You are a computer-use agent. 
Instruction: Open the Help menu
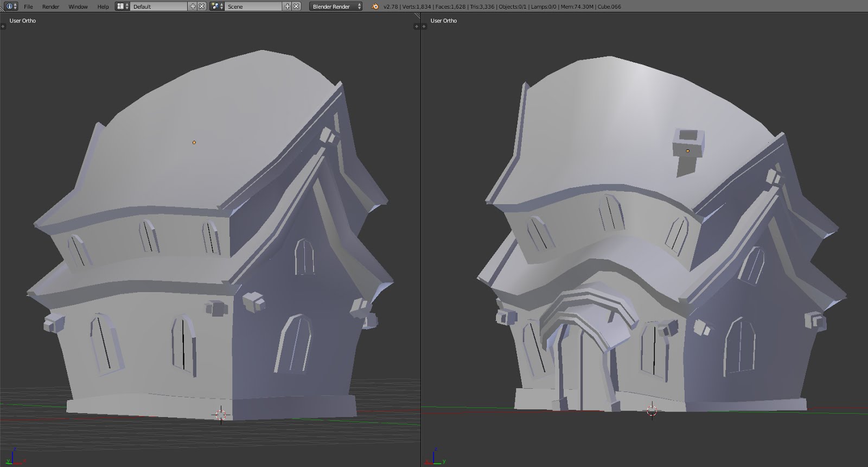[x=103, y=7]
